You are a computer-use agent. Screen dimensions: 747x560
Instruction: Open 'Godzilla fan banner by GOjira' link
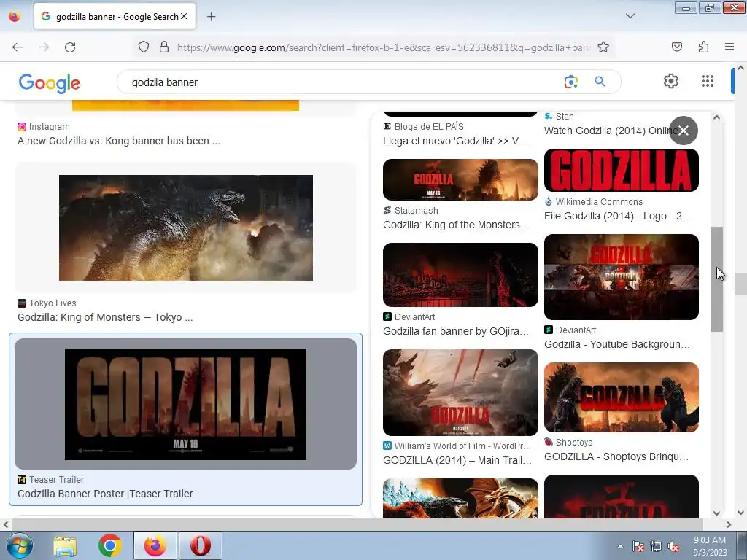pos(456,332)
